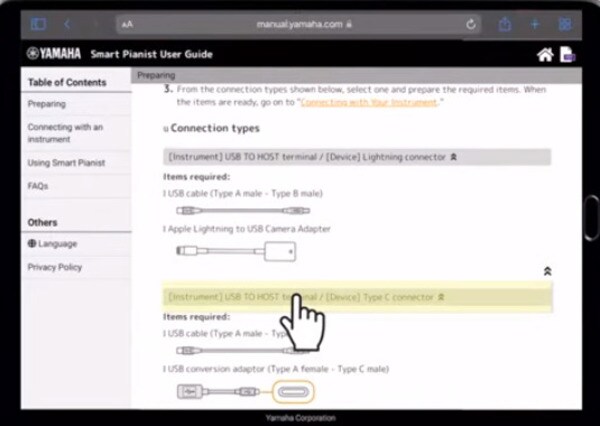The width and height of the screenshot is (600, 426).
Task: Click the Yamaha Corporation footer text
Action: [x=300, y=418]
